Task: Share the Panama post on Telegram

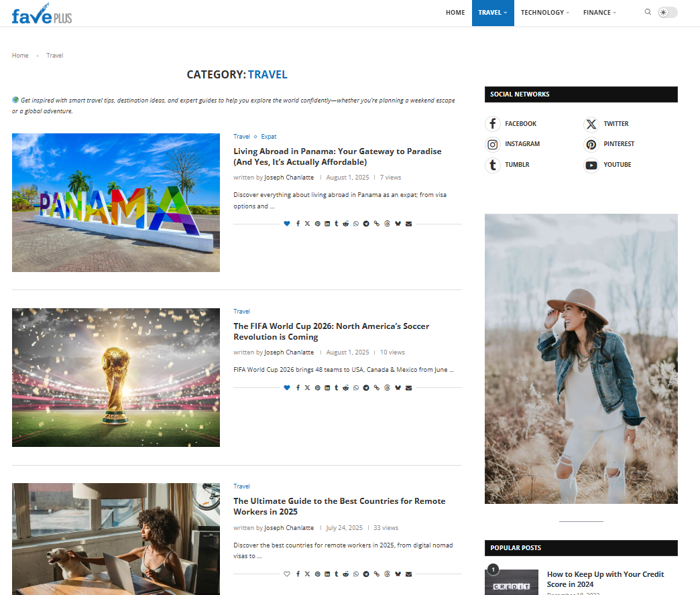Action: point(366,223)
